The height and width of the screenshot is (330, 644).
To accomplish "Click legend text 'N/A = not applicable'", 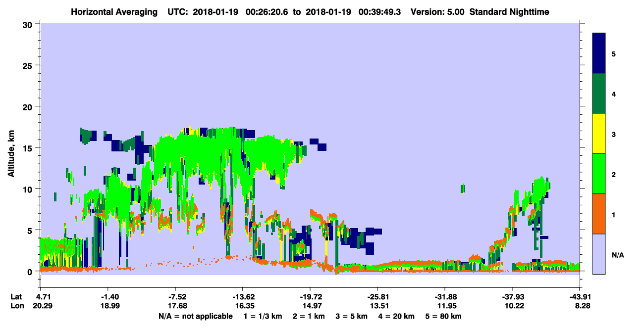I will click(196, 316).
